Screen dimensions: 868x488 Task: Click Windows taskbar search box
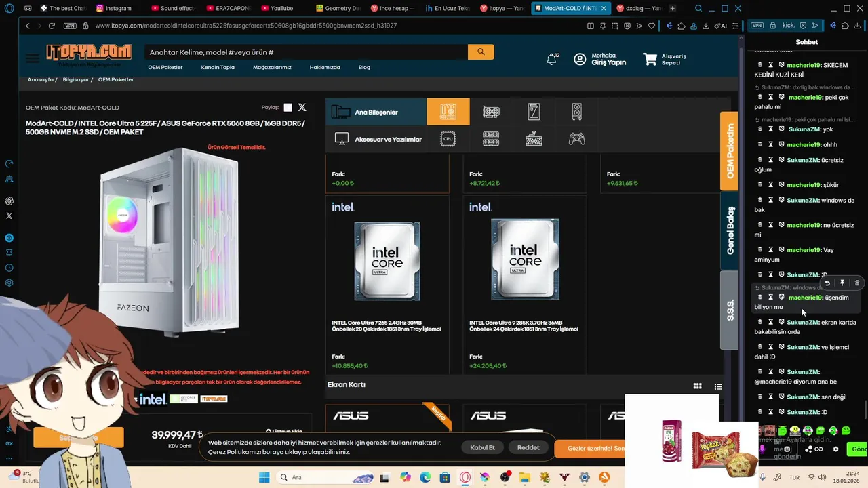pyautogui.click(x=325, y=477)
